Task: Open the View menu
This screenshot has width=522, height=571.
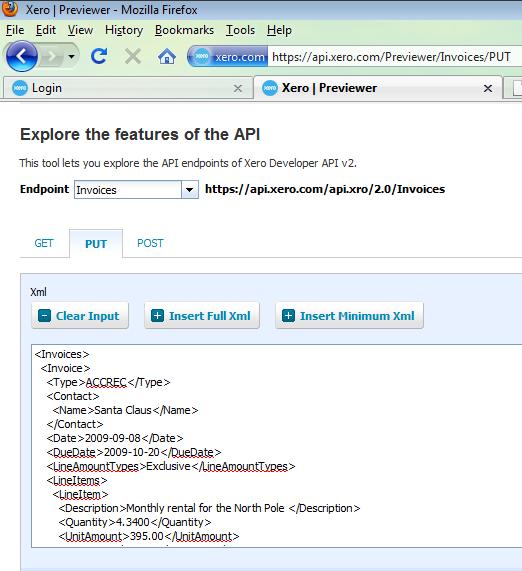Action: click(80, 30)
